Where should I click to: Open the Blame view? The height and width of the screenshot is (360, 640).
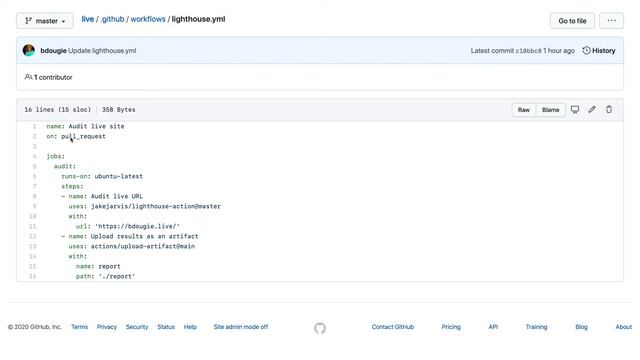[550, 110]
